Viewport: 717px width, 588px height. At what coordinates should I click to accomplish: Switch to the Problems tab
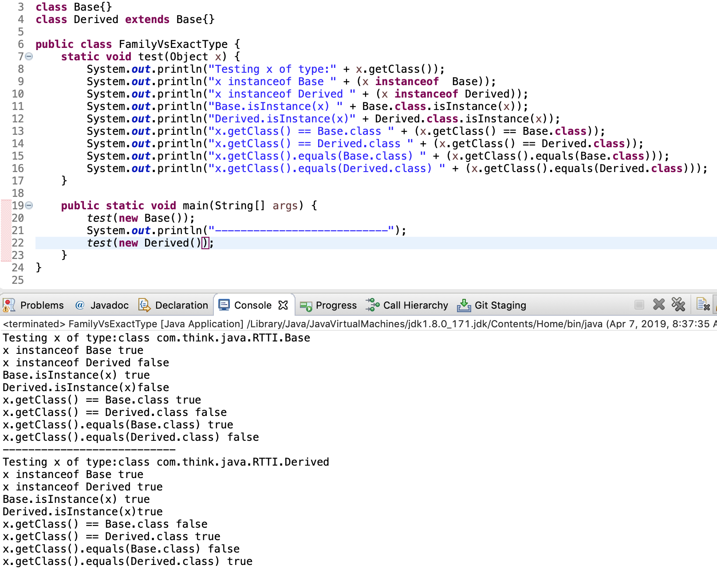(42, 305)
